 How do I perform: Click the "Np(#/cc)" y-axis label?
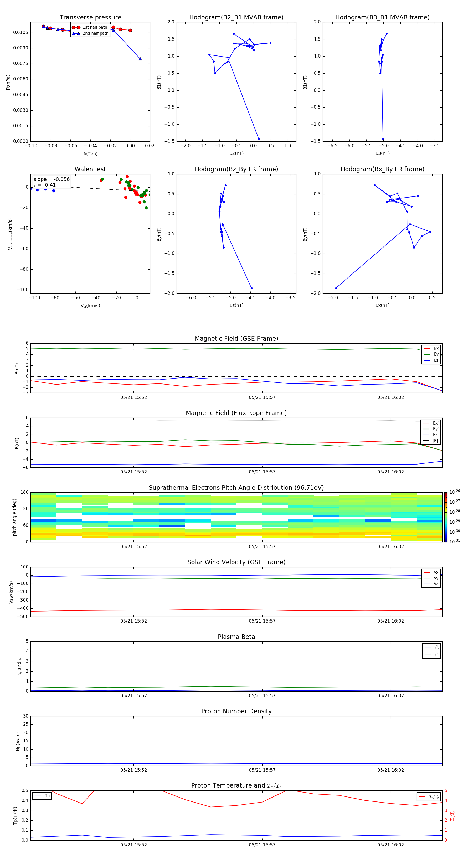click(x=18, y=741)
